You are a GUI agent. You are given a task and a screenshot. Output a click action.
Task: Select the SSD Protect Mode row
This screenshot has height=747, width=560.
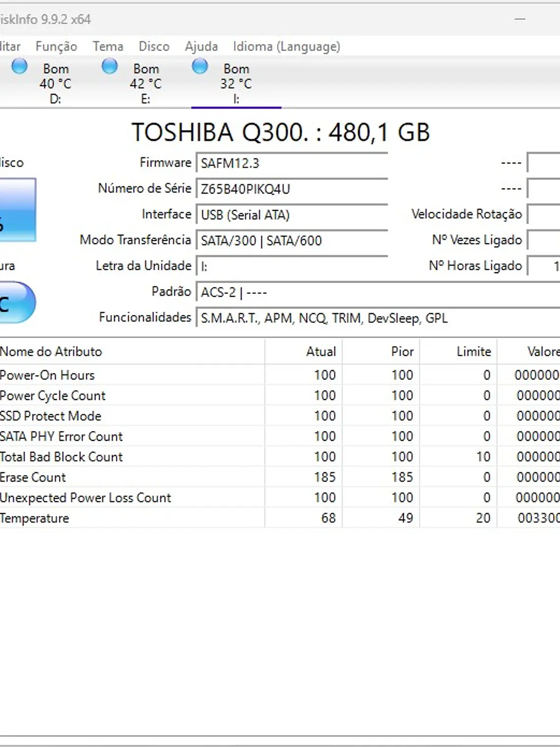pos(280,416)
